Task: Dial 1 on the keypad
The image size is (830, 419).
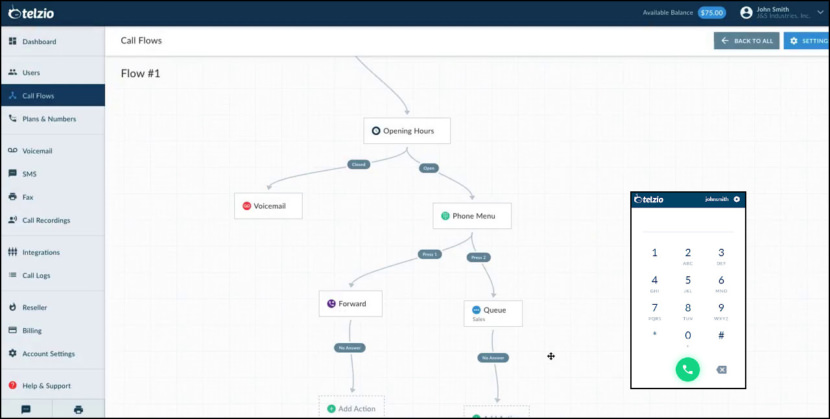Action: 655,253
